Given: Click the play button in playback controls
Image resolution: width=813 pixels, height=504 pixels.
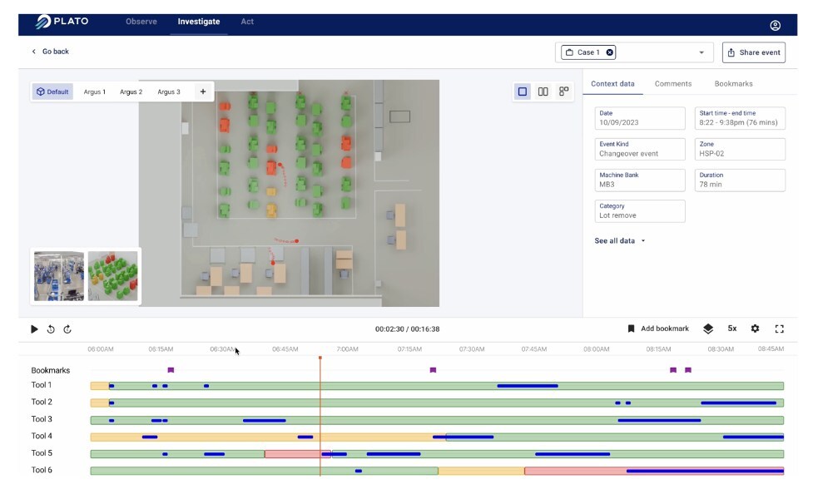Looking at the screenshot, I should (x=34, y=329).
